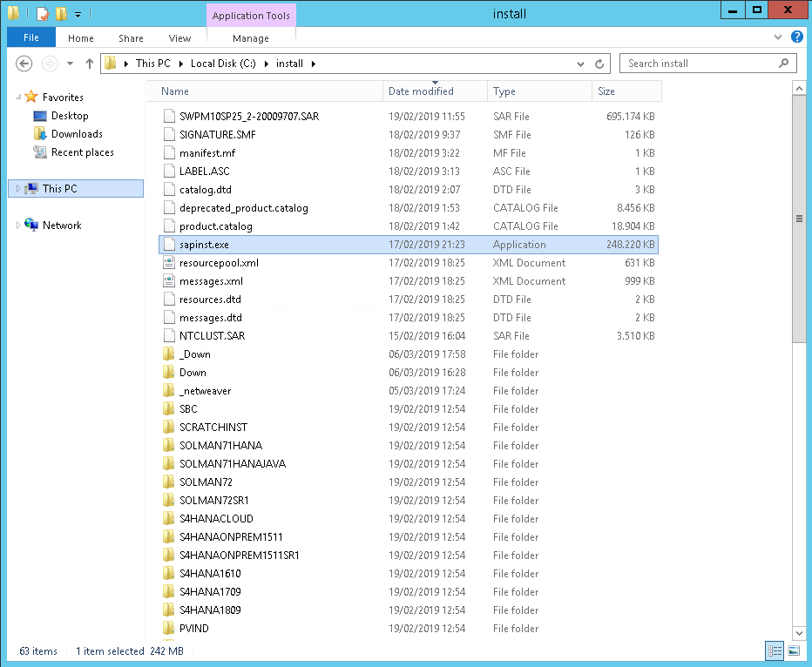Expand the Network tree node
Viewport: 812px width, 667px height.
(18, 226)
